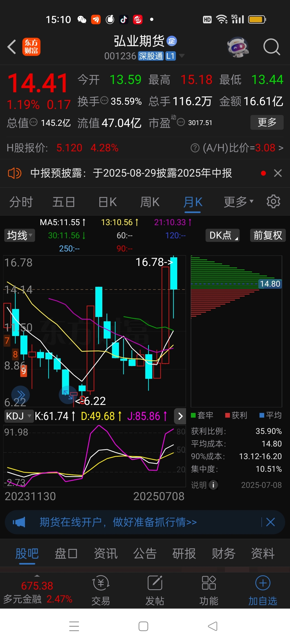Tap the KDJ subchart

[95, 456]
